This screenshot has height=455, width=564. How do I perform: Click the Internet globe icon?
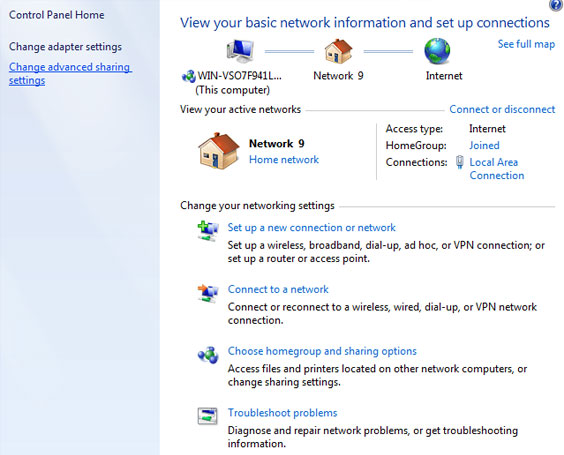click(437, 51)
